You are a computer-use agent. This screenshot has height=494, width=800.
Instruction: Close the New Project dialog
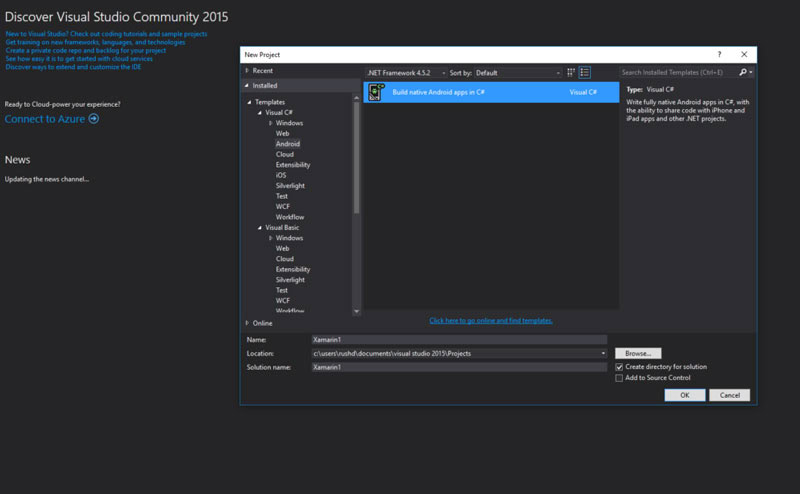point(744,54)
